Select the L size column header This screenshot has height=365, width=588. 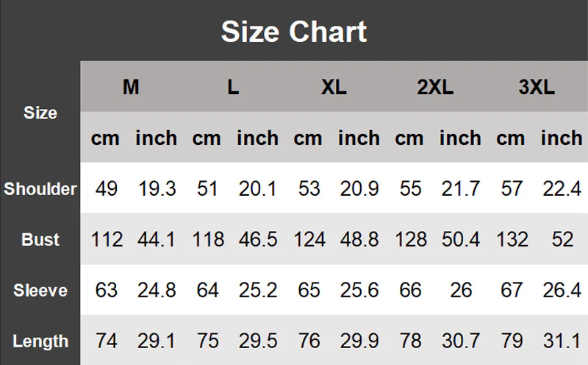[233, 87]
